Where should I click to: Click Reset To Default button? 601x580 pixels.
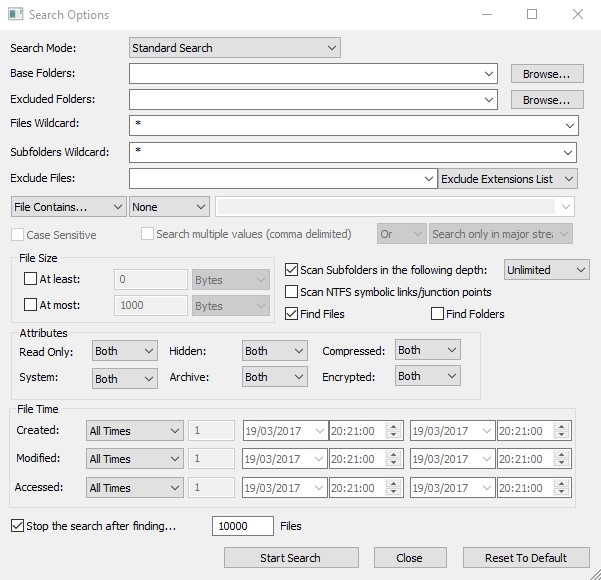pos(526,558)
